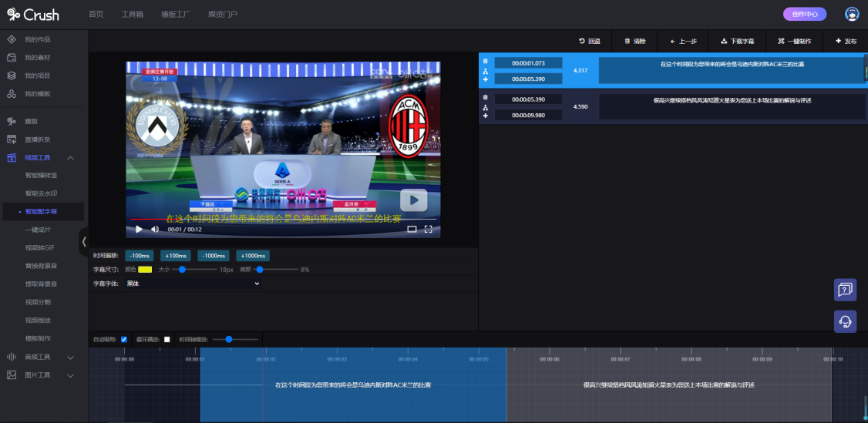Click 发布 publish button
This screenshot has height=423, width=868.
[846, 41]
